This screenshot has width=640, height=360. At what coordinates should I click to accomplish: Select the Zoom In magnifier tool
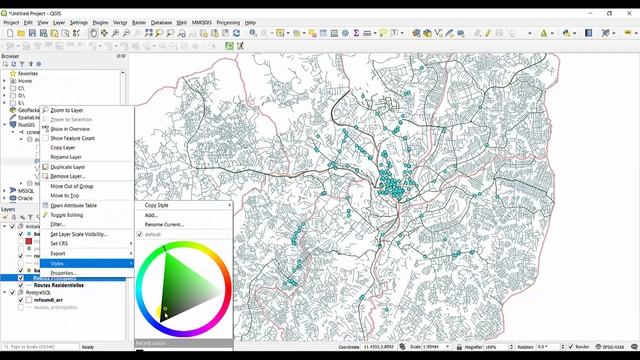[x=116, y=33]
